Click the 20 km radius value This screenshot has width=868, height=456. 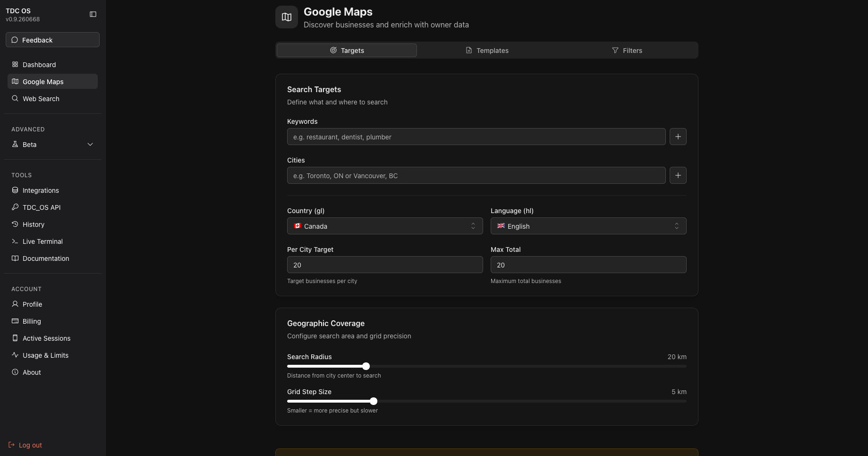677,357
